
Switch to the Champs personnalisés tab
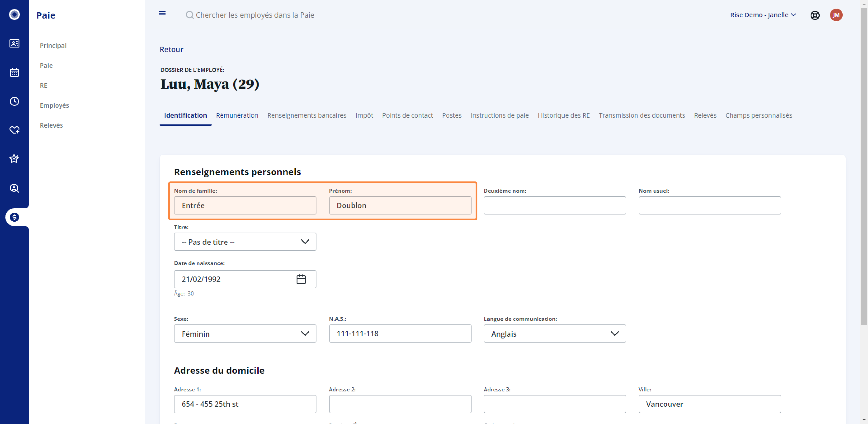[x=759, y=115]
